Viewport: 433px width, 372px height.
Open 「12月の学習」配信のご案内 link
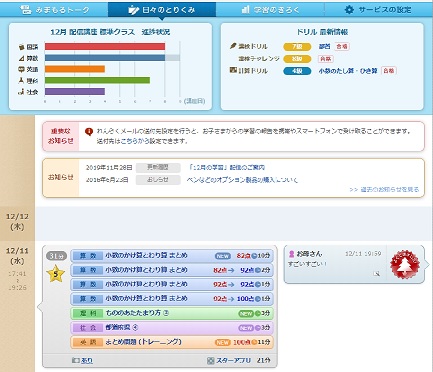[226, 167]
